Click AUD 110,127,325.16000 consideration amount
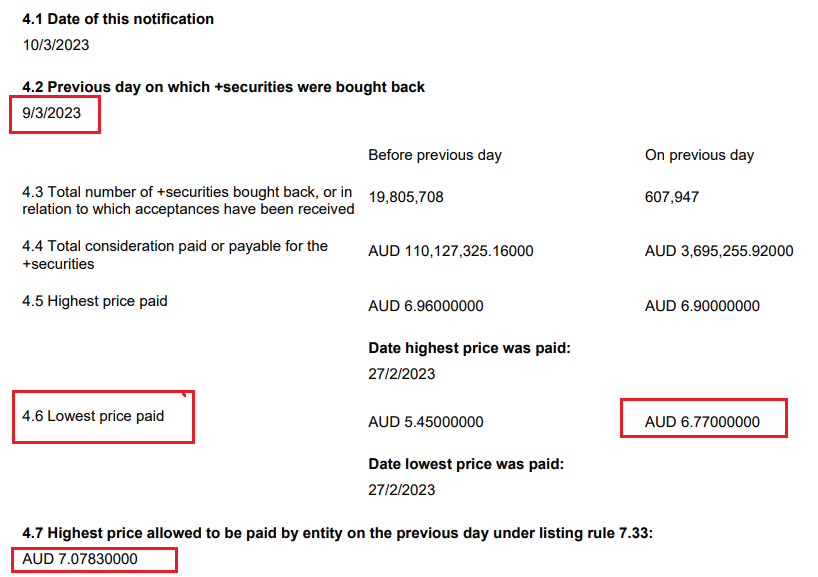 (451, 251)
